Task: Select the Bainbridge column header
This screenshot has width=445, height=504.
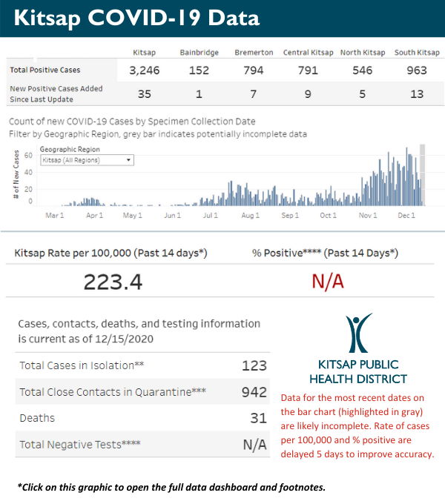Action: tap(198, 53)
